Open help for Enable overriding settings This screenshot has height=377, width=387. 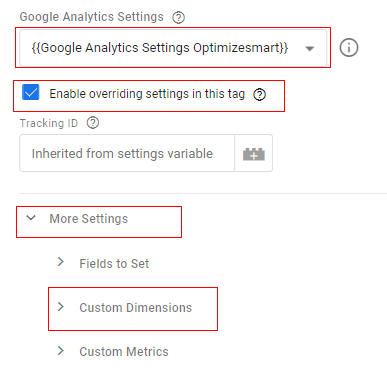click(x=259, y=95)
